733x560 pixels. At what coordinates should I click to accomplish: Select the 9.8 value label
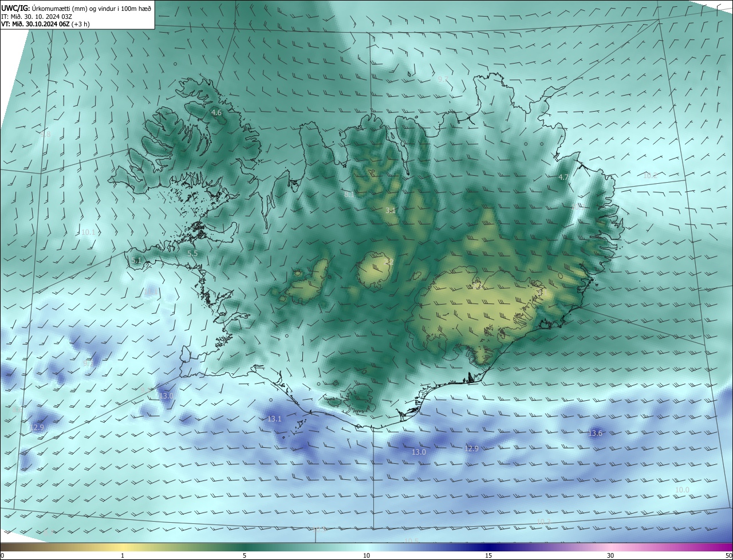45,134
